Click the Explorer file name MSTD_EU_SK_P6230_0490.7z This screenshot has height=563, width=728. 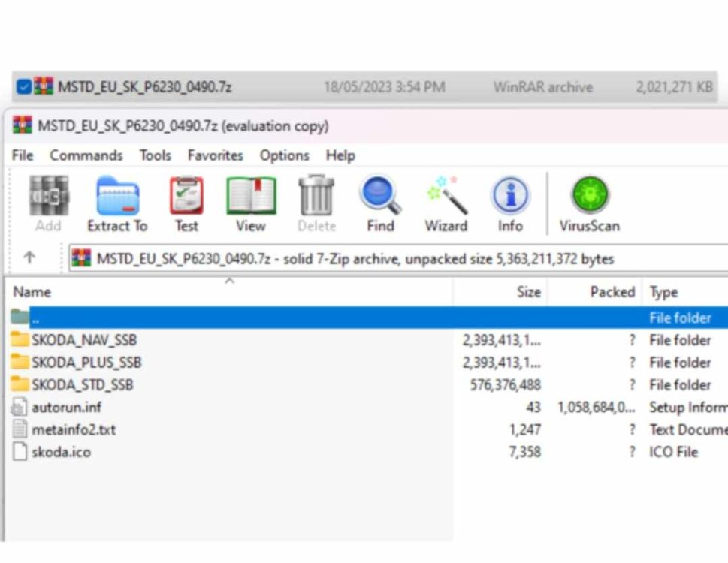click(144, 87)
